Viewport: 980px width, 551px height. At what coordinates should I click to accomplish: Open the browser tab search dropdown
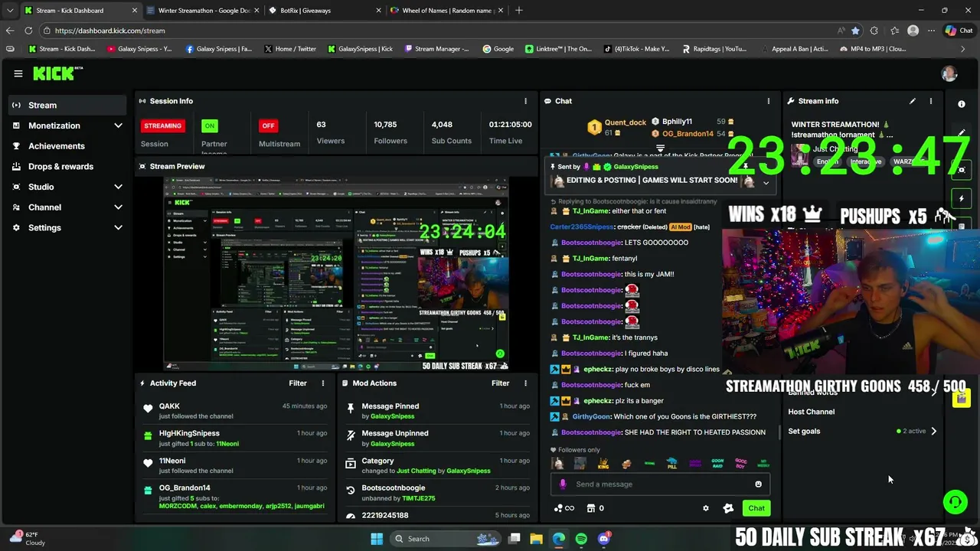(9, 10)
